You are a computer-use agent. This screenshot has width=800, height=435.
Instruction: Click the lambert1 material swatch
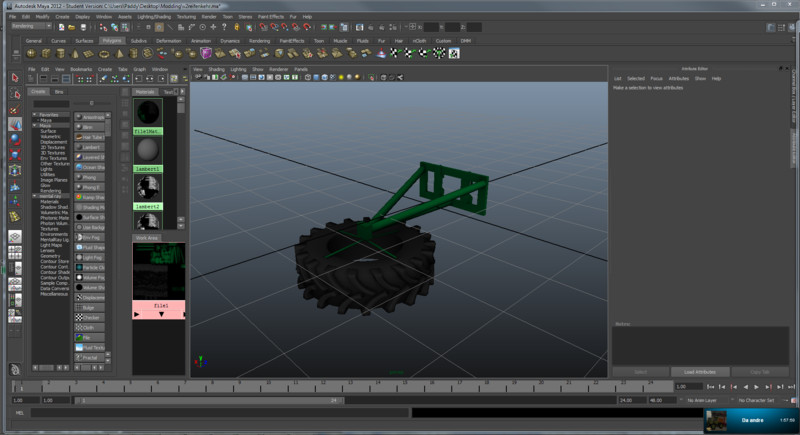click(x=147, y=150)
